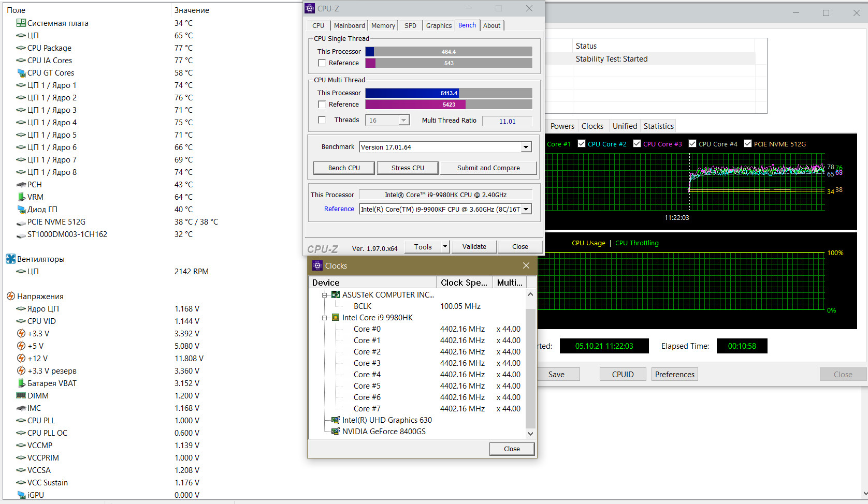Viewport: 868px width, 504px height.
Task: Click the VRM sensor icon
Action: (21, 197)
